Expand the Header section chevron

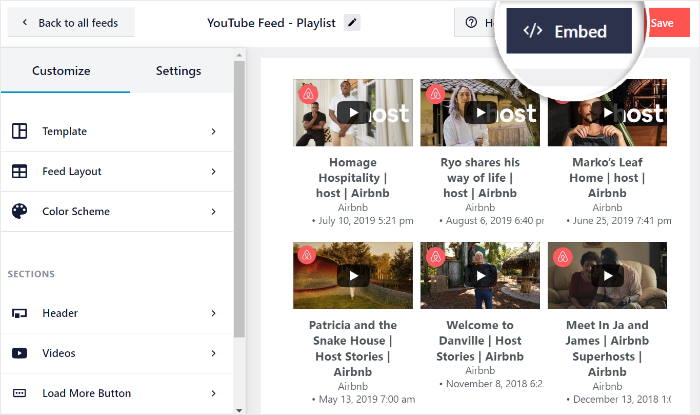[x=213, y=313]
